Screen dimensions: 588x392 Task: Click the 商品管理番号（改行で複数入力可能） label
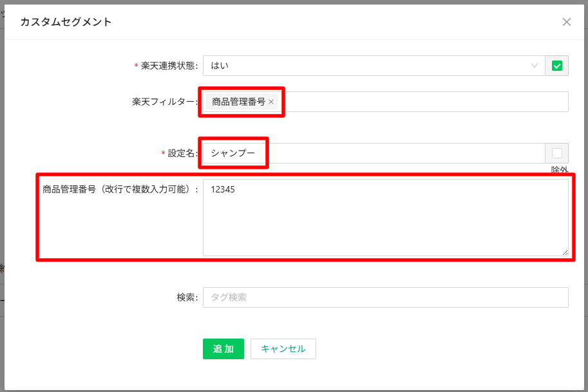point(119,189)
